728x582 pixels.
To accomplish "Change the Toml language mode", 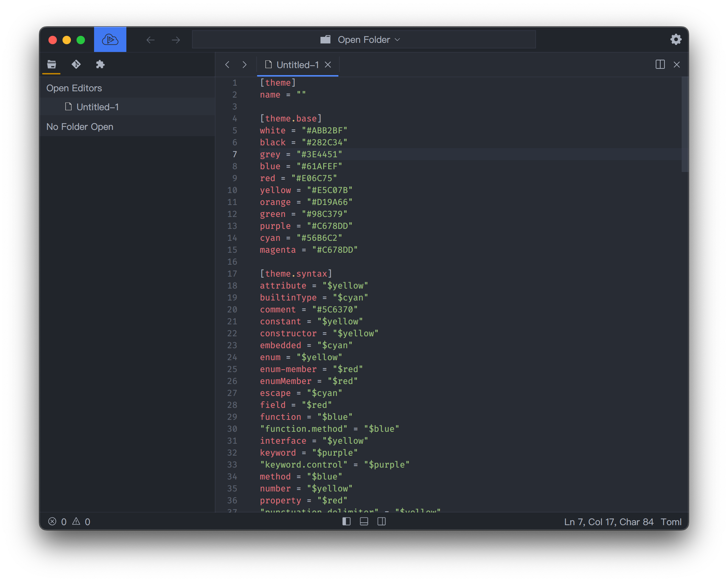I will coord(671,522).
